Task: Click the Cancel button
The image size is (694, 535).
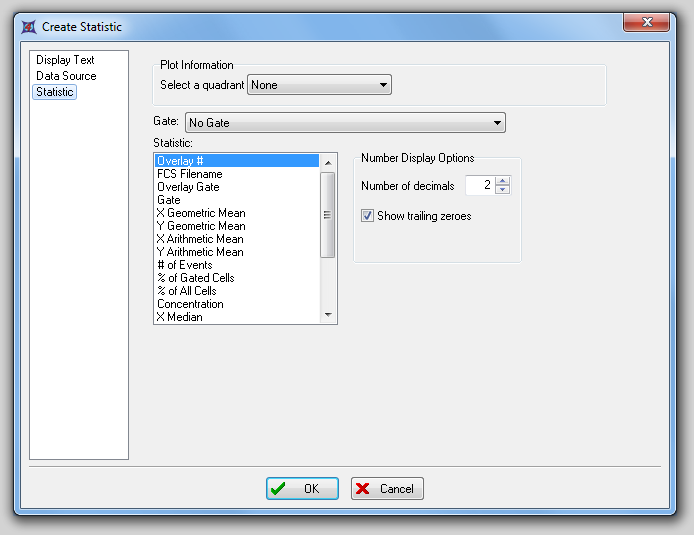Action: (x=387, y=489)
